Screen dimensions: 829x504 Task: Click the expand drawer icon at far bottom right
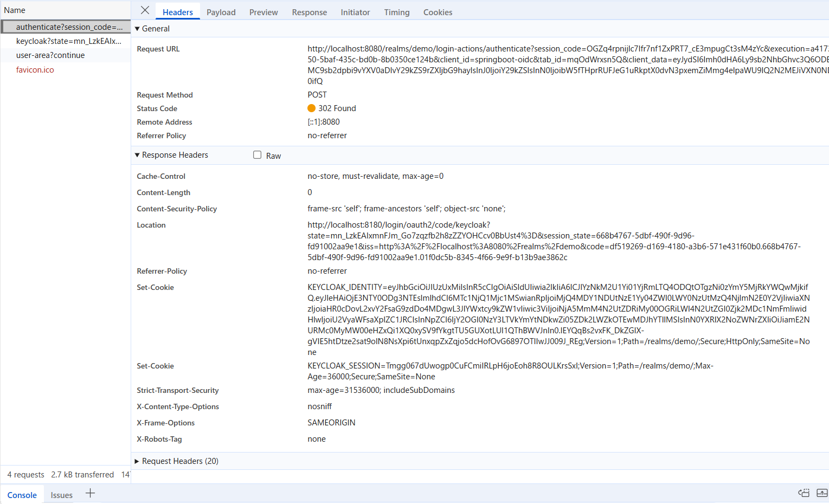822,493
